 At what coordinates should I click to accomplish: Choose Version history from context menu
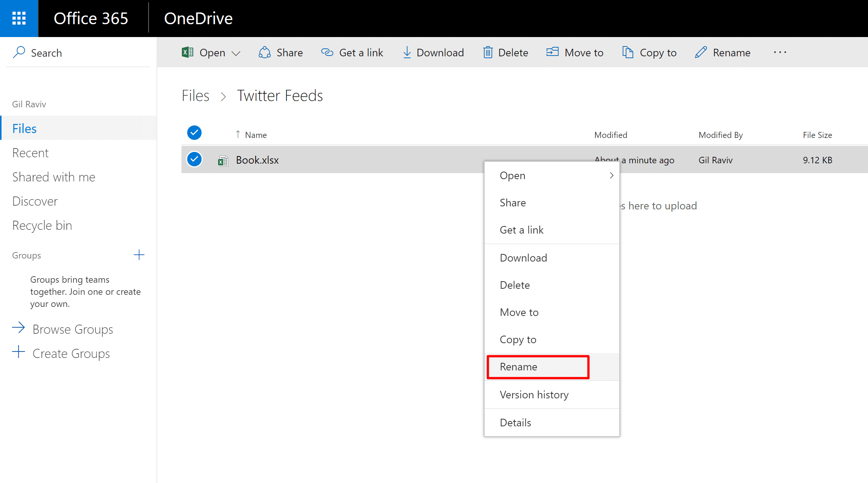[x=534, y=395]
